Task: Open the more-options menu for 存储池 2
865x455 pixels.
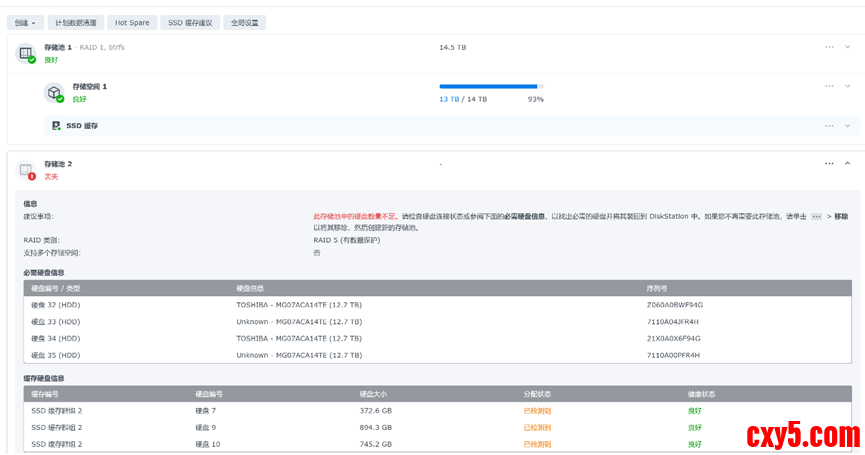Action: coord(829,163)
